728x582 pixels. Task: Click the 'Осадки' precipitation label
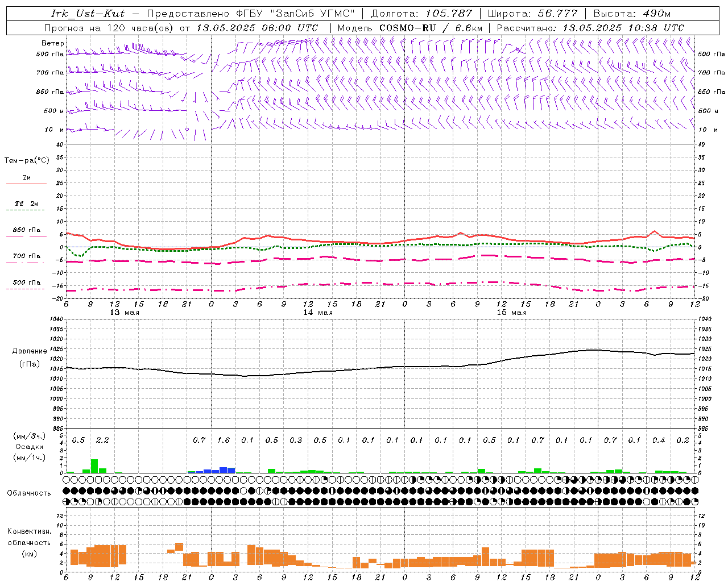pyautogui.click(x=29, y=447)
